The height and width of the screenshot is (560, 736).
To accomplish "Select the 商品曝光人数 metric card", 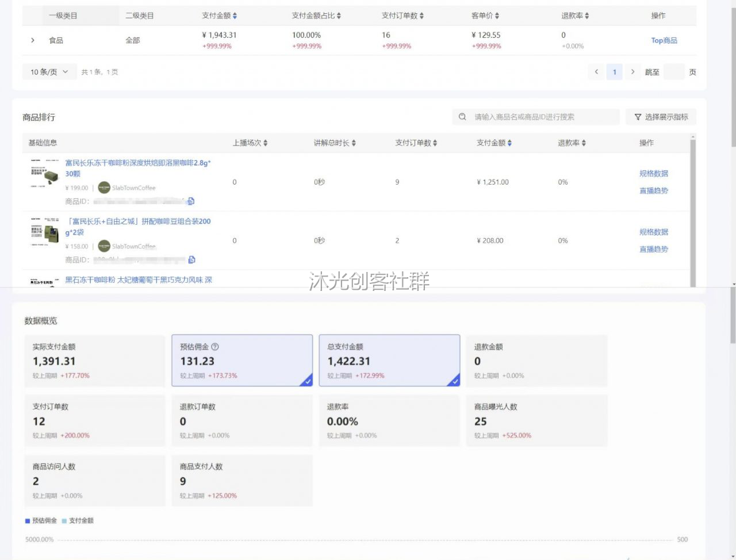I will [536, 421].
